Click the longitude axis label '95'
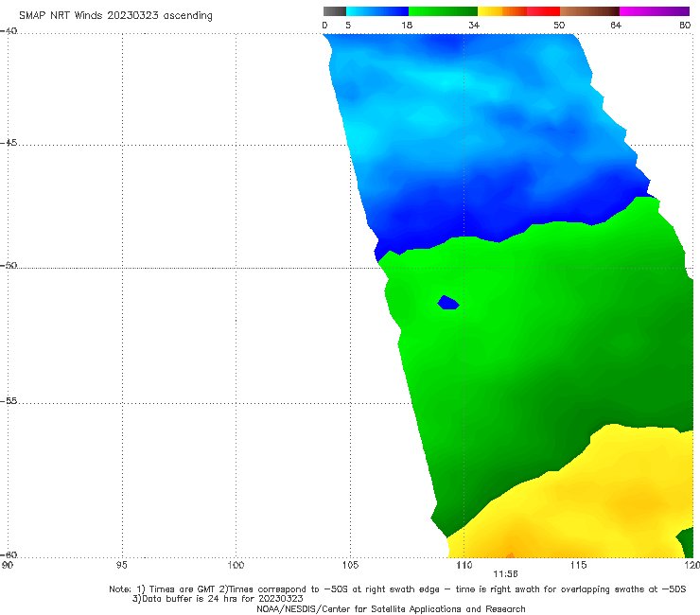The width and height of the screenshot is (700, 615). click(121, 565)
